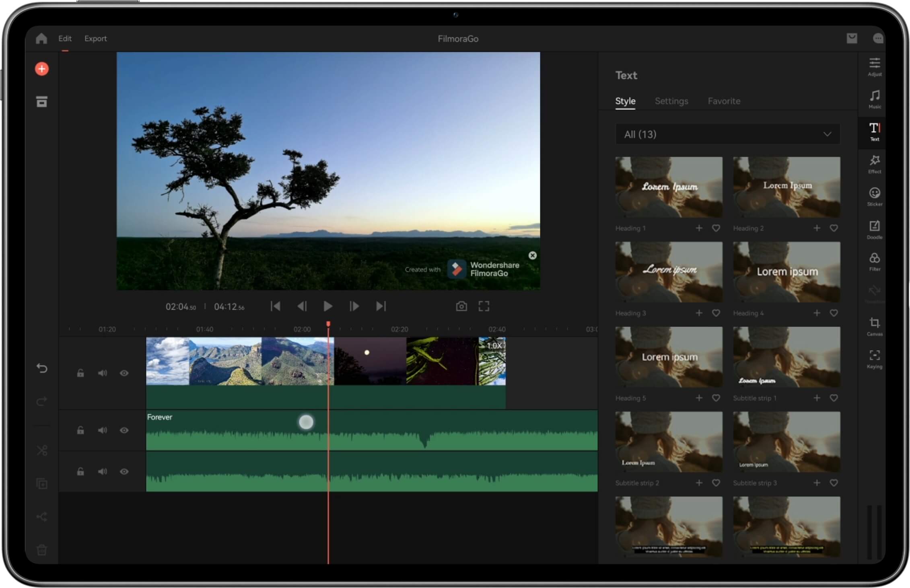Undo the last edit
The image size is (910, 588).
42,368
